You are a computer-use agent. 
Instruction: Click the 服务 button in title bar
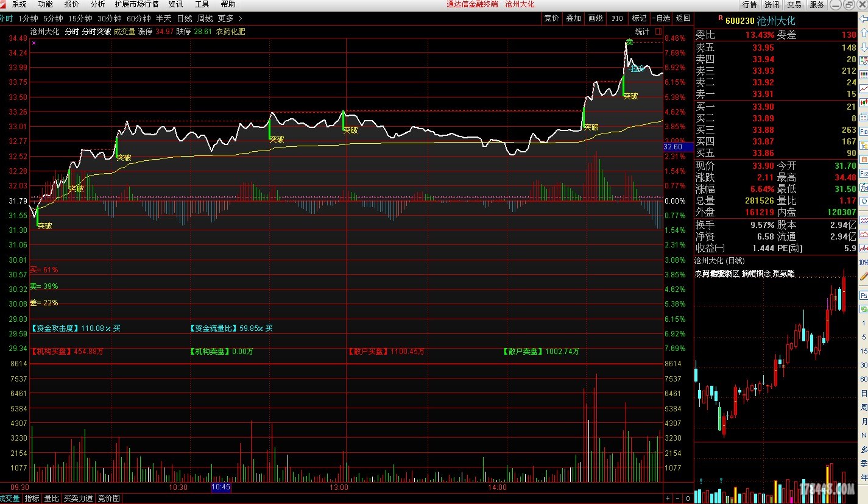point(817,4)
